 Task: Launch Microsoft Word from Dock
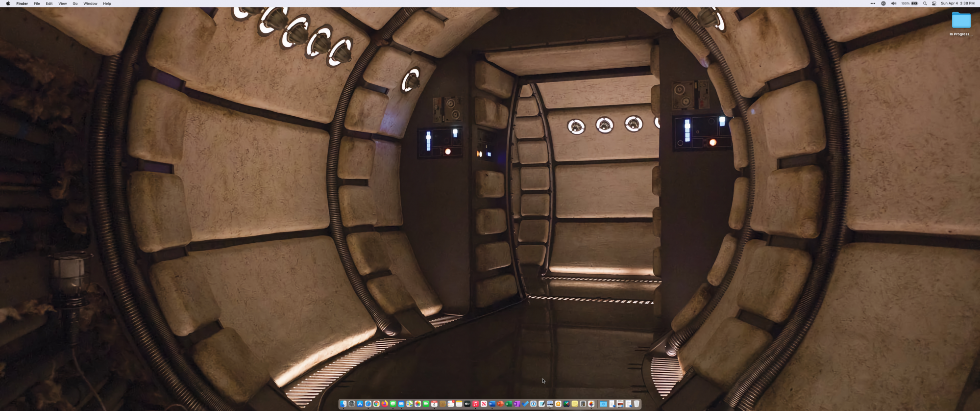click(492, 404)
